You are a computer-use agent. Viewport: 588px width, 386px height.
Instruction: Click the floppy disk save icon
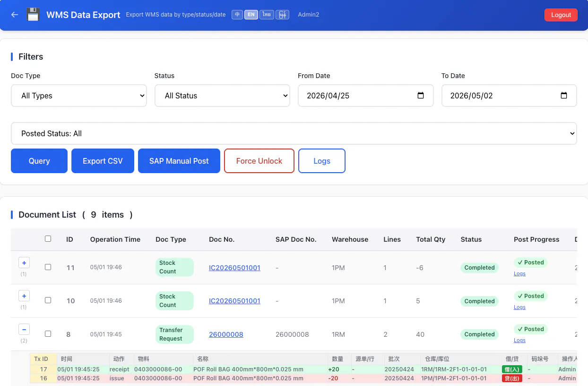coord(33,15)
